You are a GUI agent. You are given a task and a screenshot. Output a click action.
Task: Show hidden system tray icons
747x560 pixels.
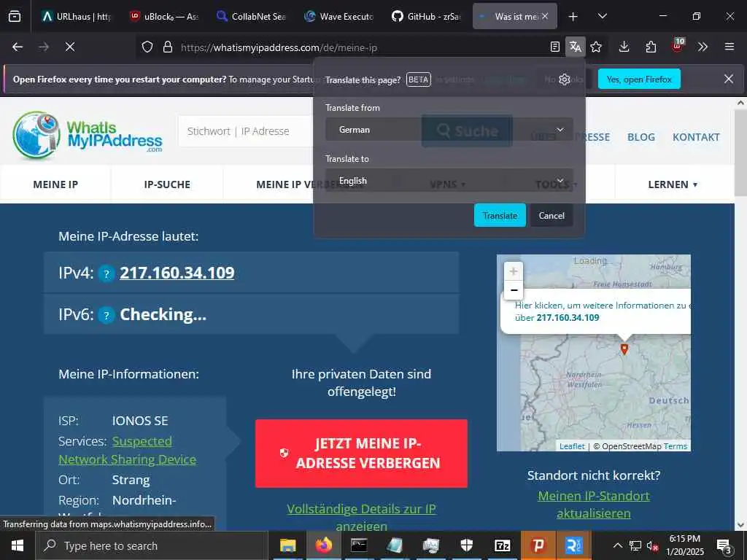(617, 545)
